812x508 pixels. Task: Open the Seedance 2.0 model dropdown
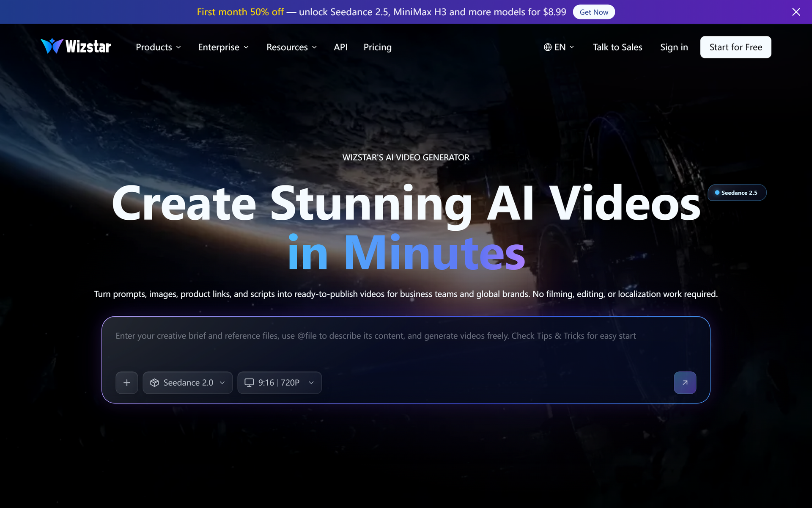(x=187, y=383)
